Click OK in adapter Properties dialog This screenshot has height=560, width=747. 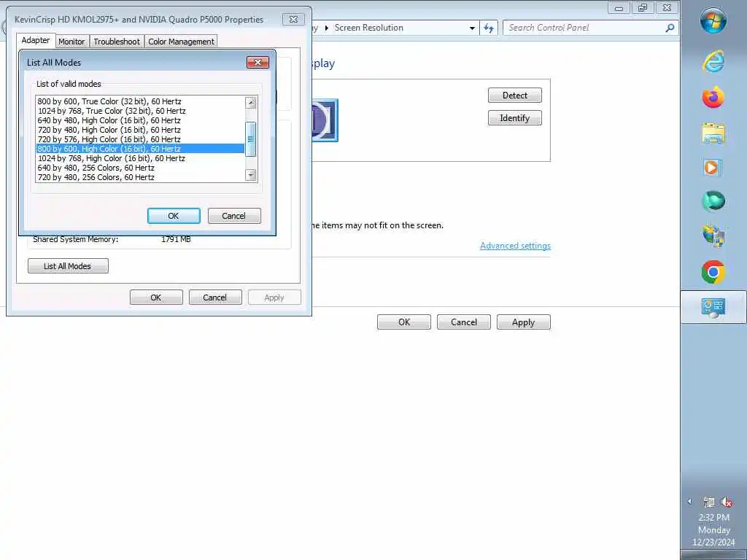156,297
